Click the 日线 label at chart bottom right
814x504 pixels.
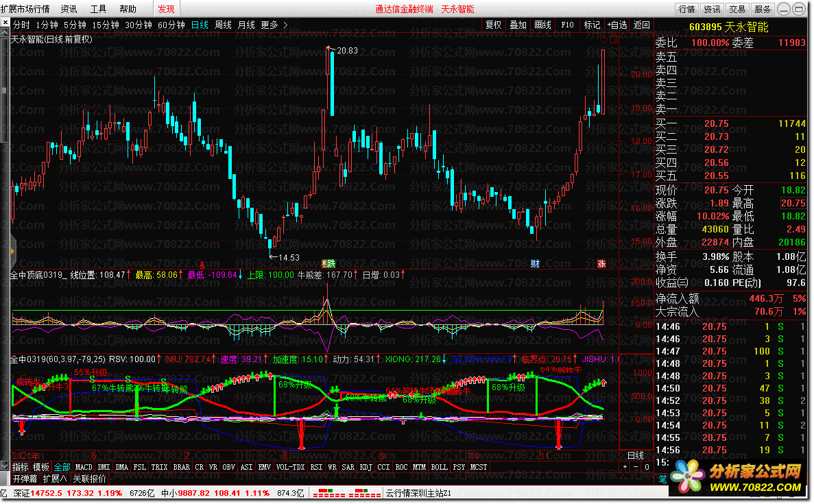point(636,455)
